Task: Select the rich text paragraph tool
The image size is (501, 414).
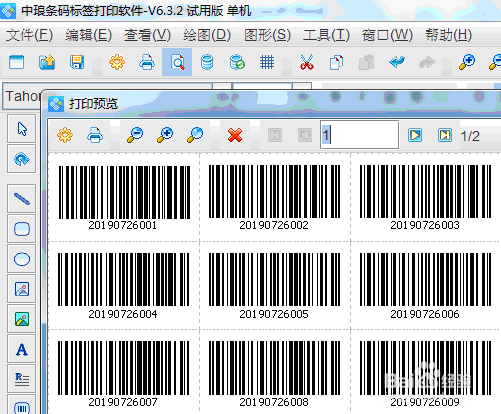Action: 22,379
